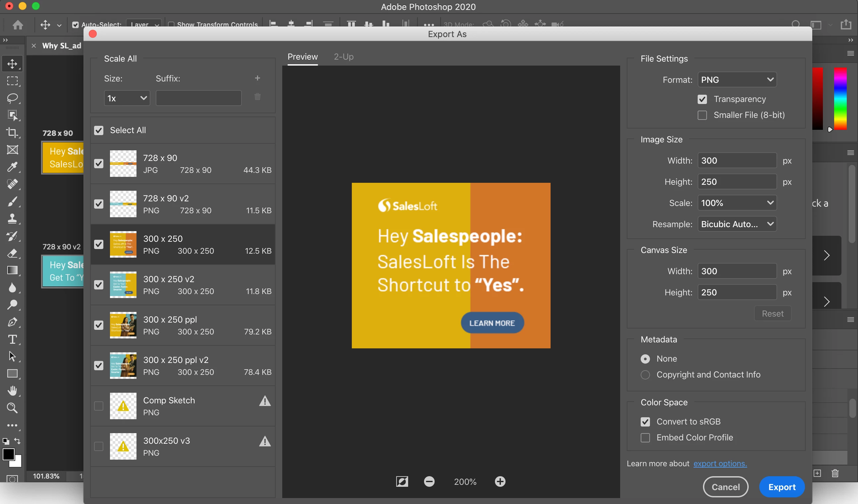Screen dimensions: 858x504
Task: Enable Smaller File (8-bit) option
Action: tap(702, 115)
